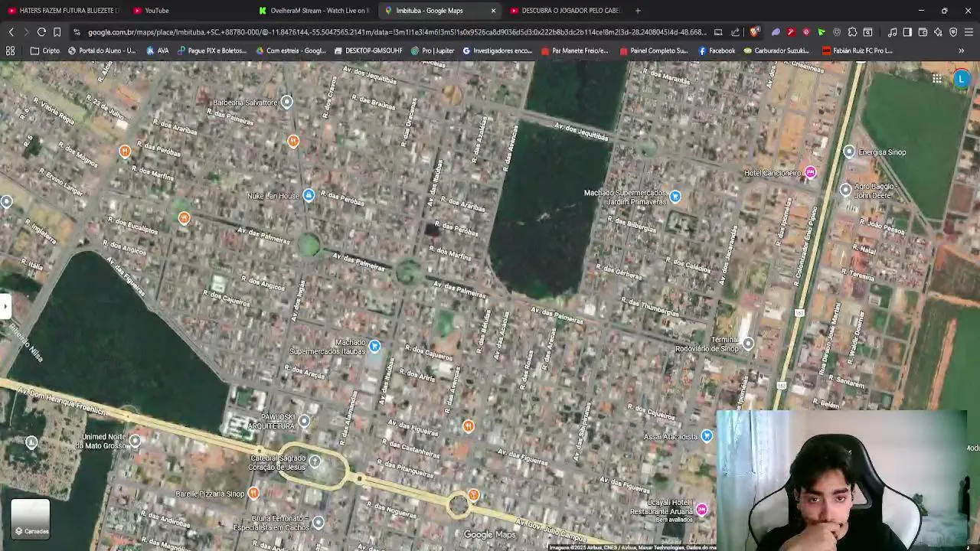
Task: Open the Camadas layers thumbnail
Action: tap(31, 518)
